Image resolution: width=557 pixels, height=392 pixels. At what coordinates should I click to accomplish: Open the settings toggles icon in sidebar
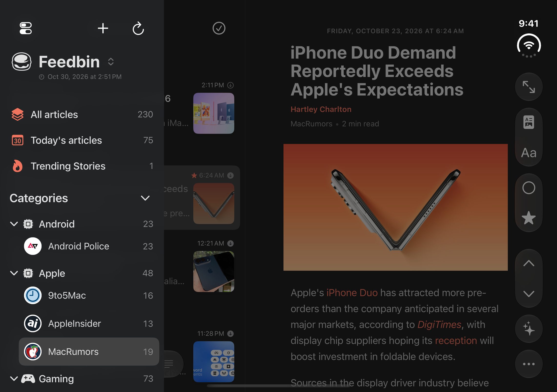(26, 28)
